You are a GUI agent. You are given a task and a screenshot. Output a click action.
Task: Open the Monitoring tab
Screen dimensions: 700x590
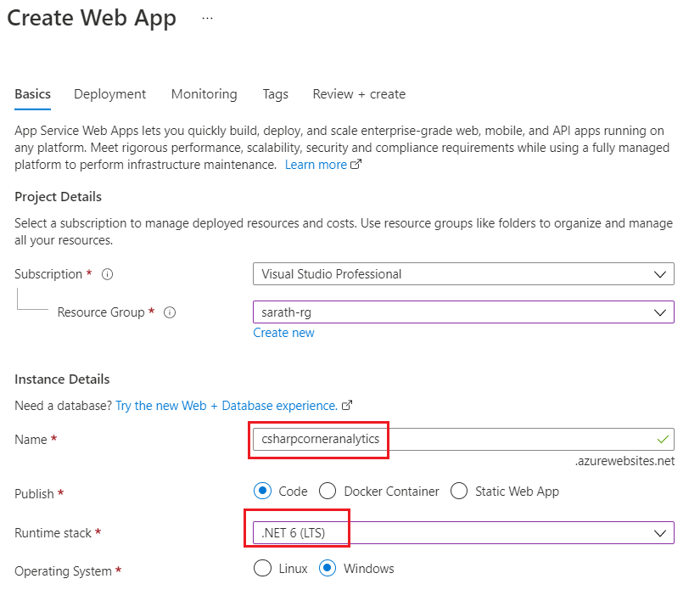tap(204, 94)
